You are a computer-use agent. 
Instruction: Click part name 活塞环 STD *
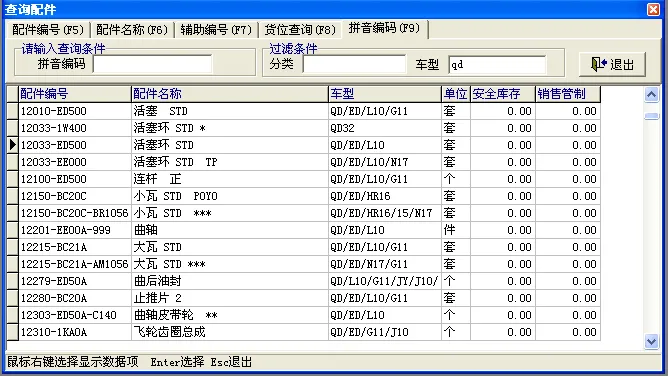tap(170, 128)
